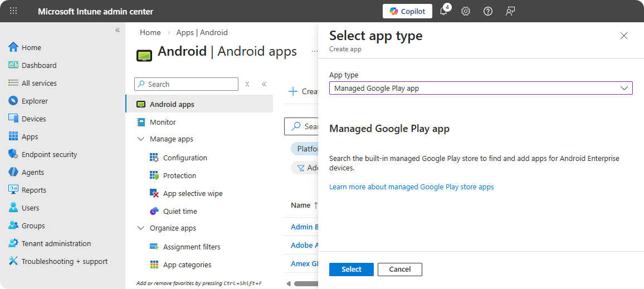Open Troubleshooting + support in sidebar
The height and width of the screenshot is (289, 644).
pyautogui.click(x=64, y=261)
